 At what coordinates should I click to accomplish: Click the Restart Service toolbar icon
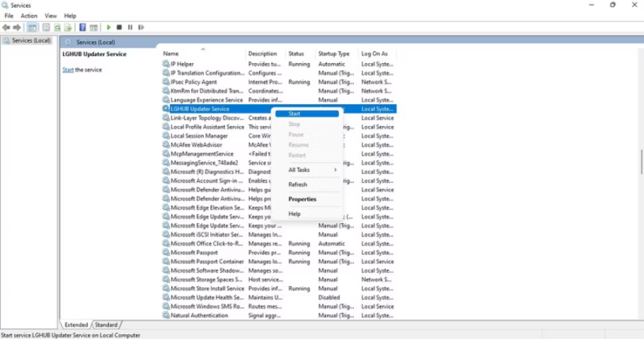click(x=140, y=27)
